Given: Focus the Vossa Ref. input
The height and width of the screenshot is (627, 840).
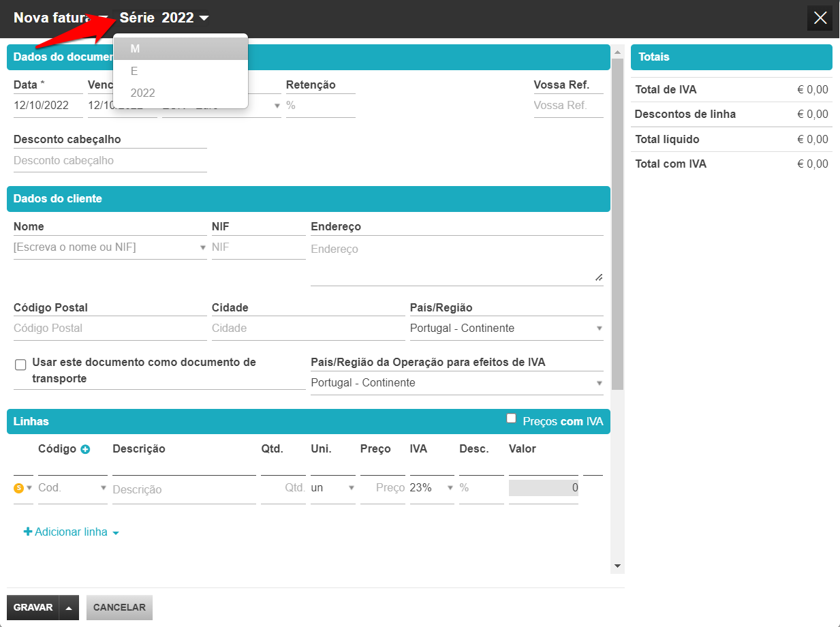Looking at the screenshot, I should tap(569, 106).
